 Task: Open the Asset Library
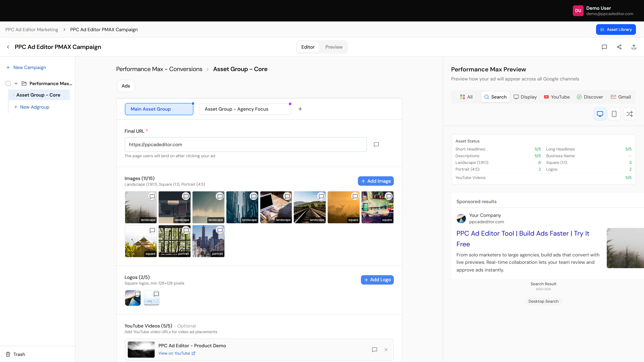[616, 29]
